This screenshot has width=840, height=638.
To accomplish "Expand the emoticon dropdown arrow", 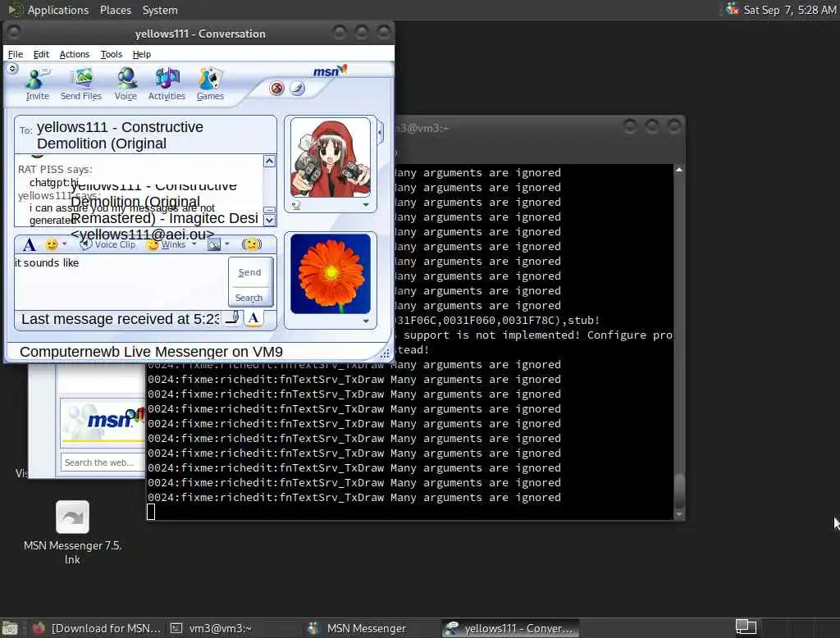I will pos(64,244).
